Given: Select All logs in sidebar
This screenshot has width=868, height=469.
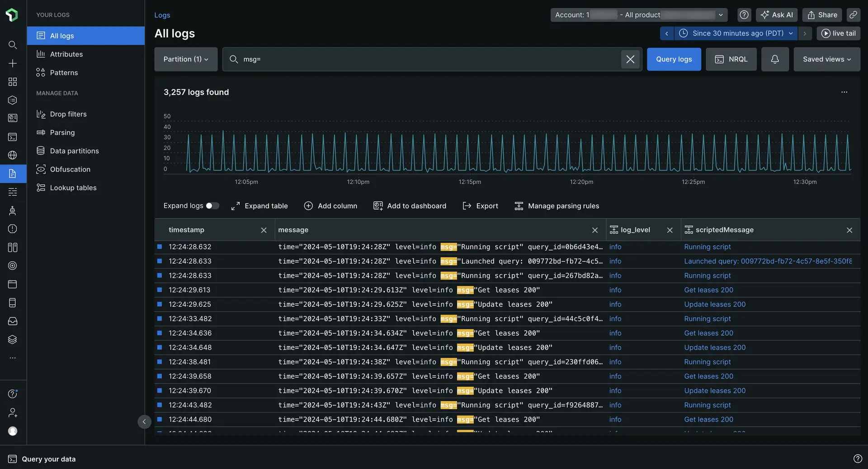Looking at the screenshot, I should 86,36.
